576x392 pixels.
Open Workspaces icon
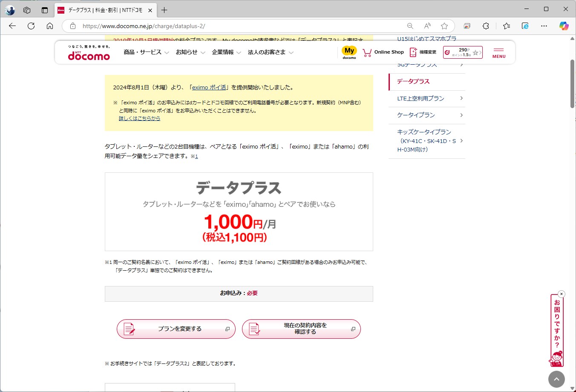(x=27, y=10)
